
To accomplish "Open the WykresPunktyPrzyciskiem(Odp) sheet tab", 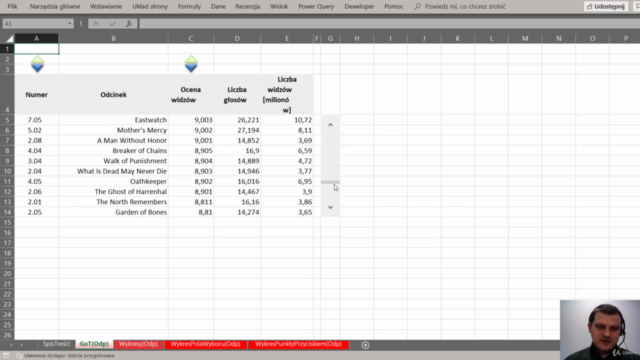I will pyautogui.click(x=298, y=344).
